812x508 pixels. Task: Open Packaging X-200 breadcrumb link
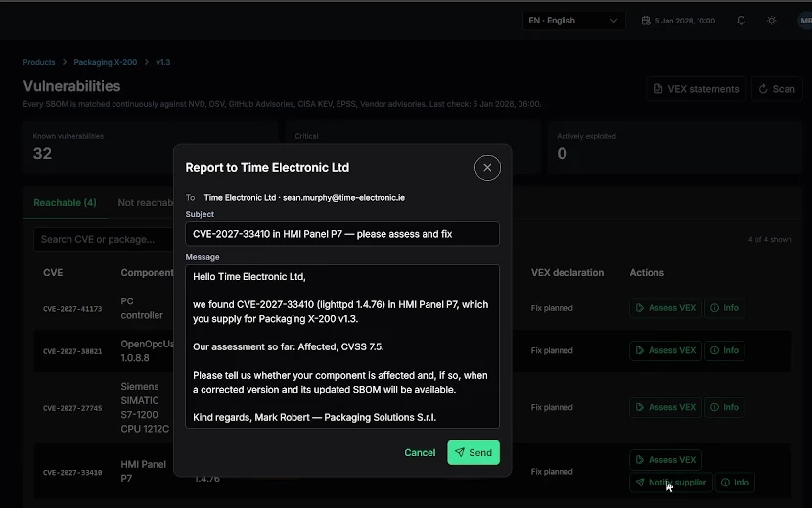tap(105, 62)
